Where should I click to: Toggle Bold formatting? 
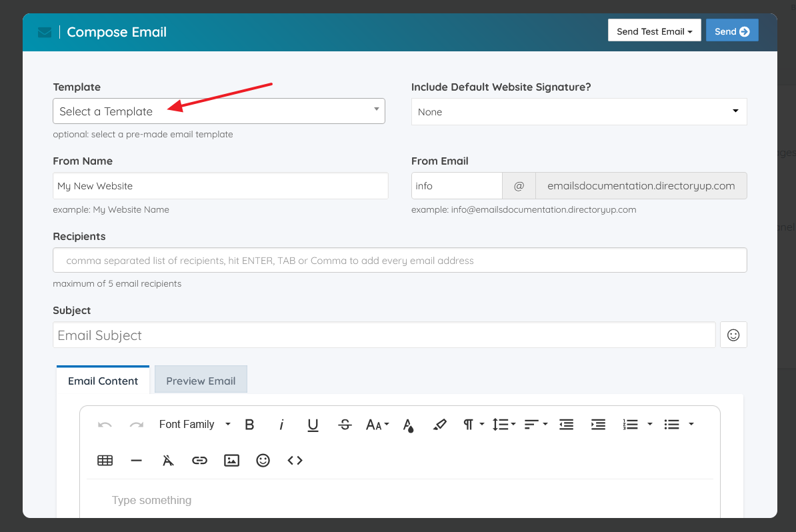click(249, 425)
